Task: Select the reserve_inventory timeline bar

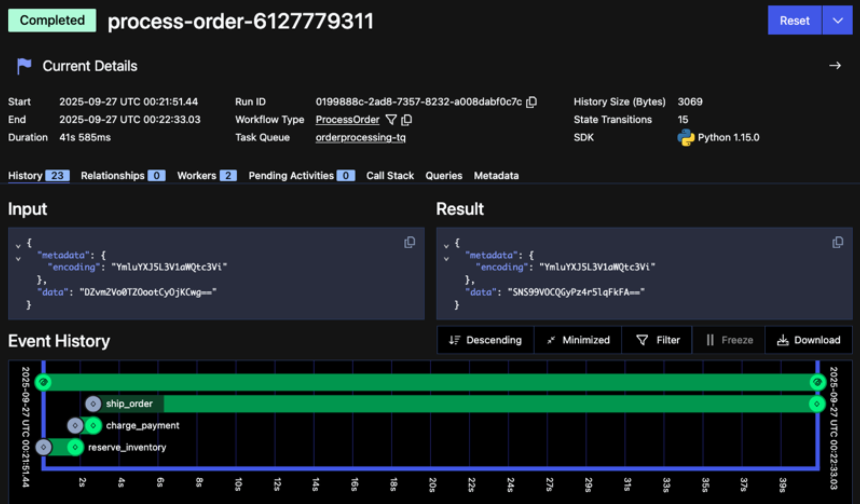Action: [60, 447]
